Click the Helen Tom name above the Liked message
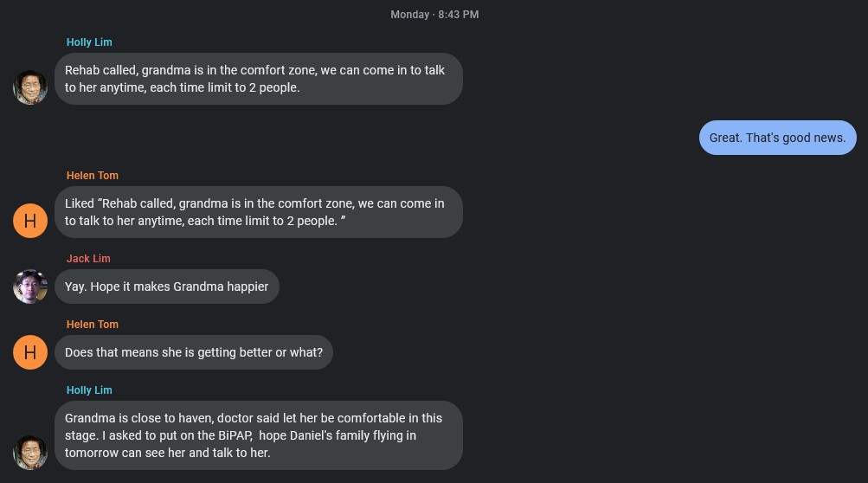The height and width of the screenshot is (483, 868). (x=93, y=176)
